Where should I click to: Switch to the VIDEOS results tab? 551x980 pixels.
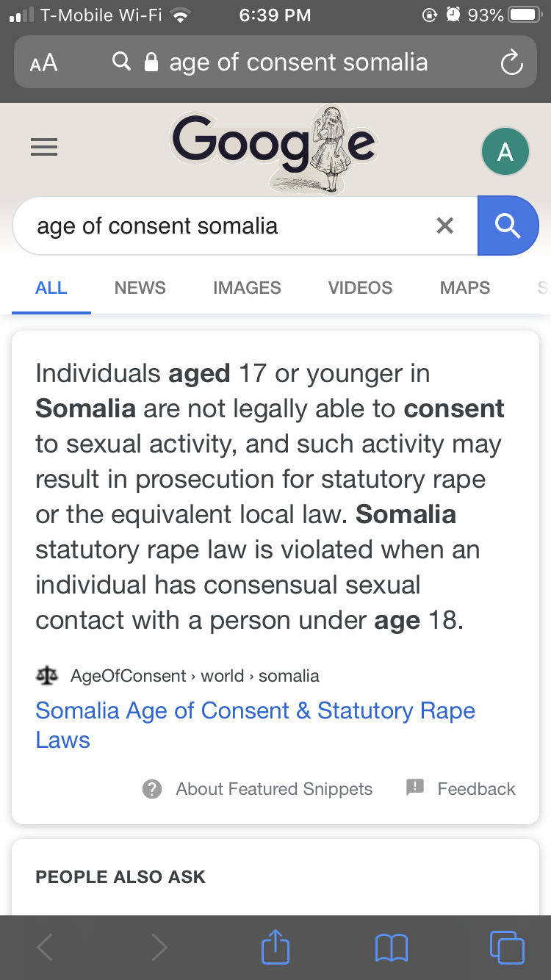pyautogui.click(x=360, y=288)
